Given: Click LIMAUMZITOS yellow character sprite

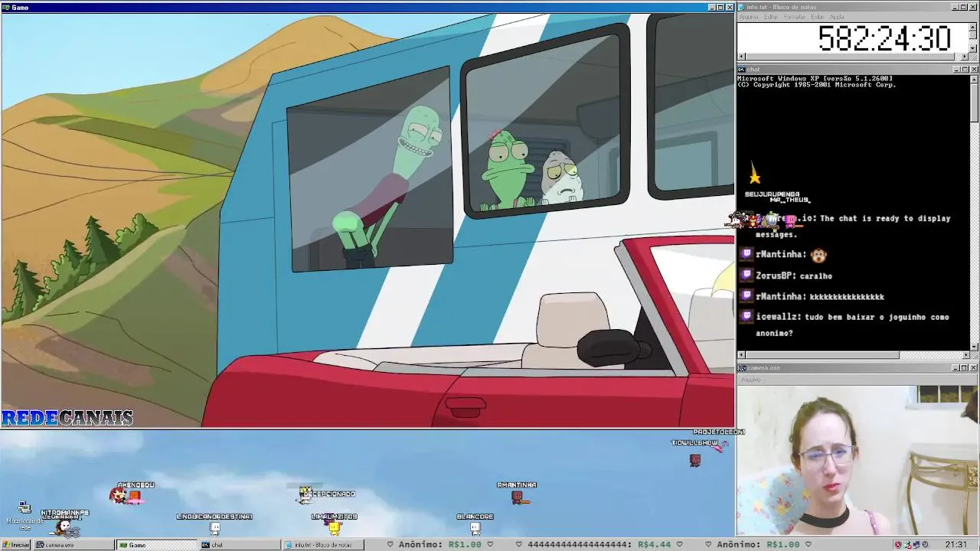Looking at the screenshot, I should [334, 527].
